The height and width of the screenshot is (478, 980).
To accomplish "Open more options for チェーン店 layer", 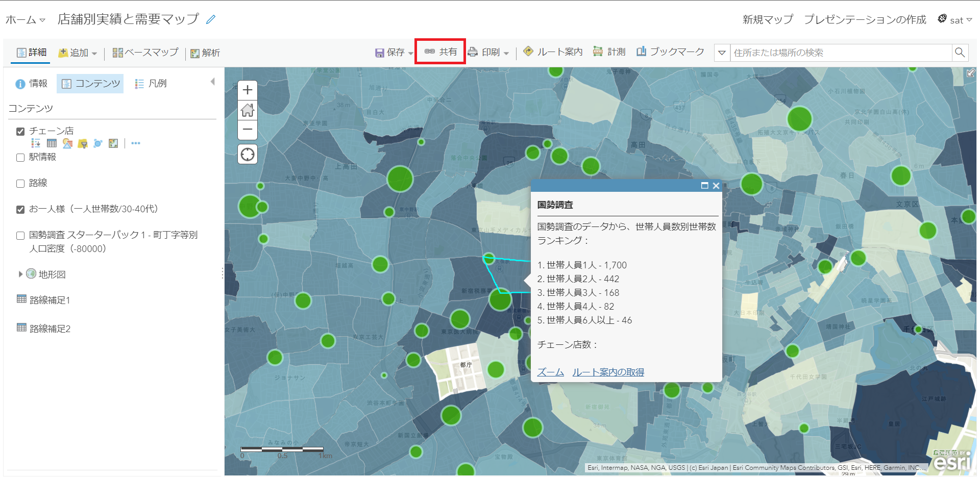I will tap(135, 143).
